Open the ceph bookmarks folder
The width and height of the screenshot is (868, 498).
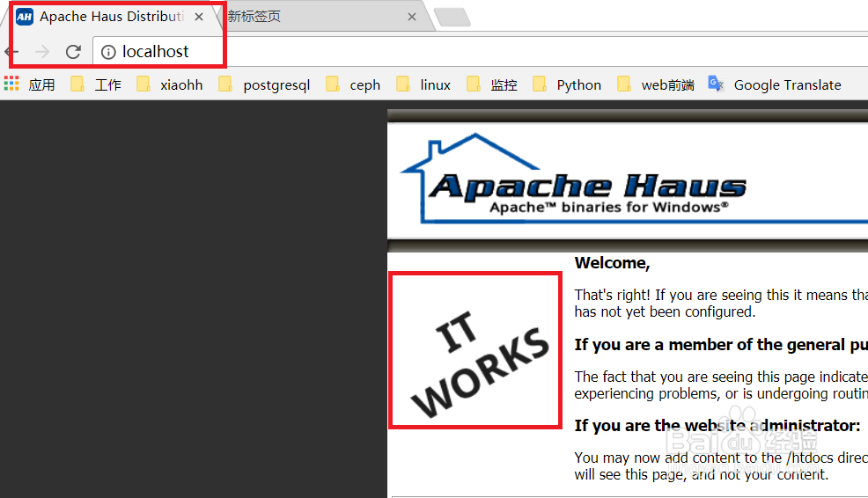(353, 84)
